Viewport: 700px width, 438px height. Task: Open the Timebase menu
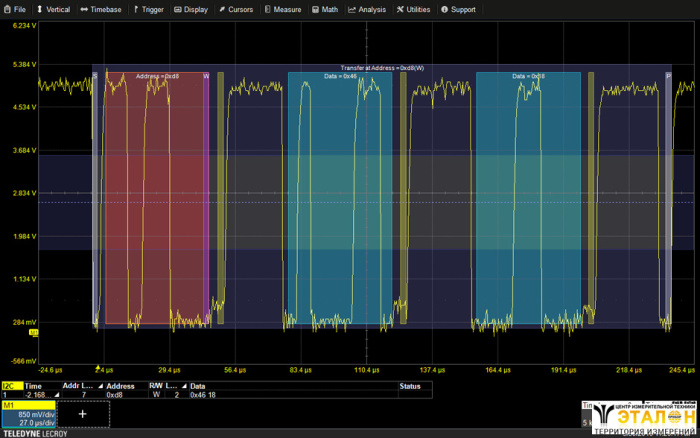click(100, 9)
